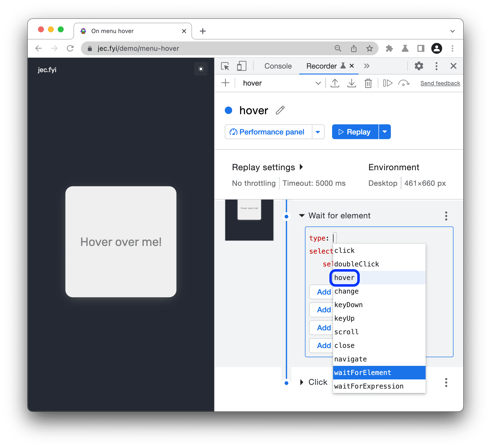The width and height of the screenshot is (491, 448).
Task: Open the Replay button dropdown arrow
Action: click(385, 132)
